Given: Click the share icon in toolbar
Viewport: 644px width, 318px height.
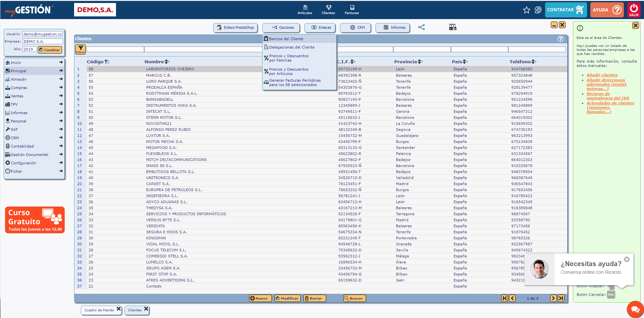Looking at the screenshot, I should [x=421, y=27].
